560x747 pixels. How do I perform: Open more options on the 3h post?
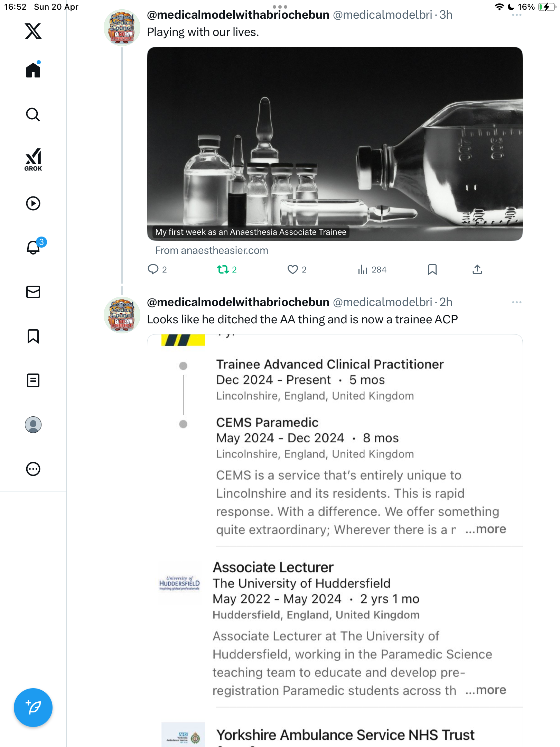coord(517,15)
